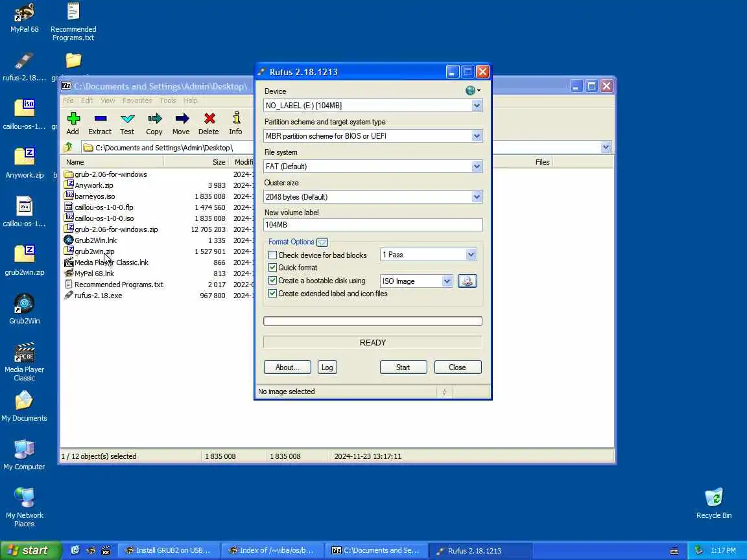Viewport: 747px width, 560px height.
Task: Click the hash checksum button in Rufus status bar
Action: pos(444,392)
